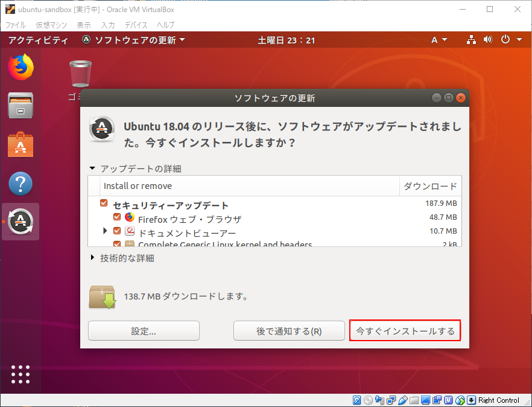The width and height of the screenshot is (532, 407).
Task: Open the ソフトウェアの更新 app menu in the top bar
Action: point(134,40)
